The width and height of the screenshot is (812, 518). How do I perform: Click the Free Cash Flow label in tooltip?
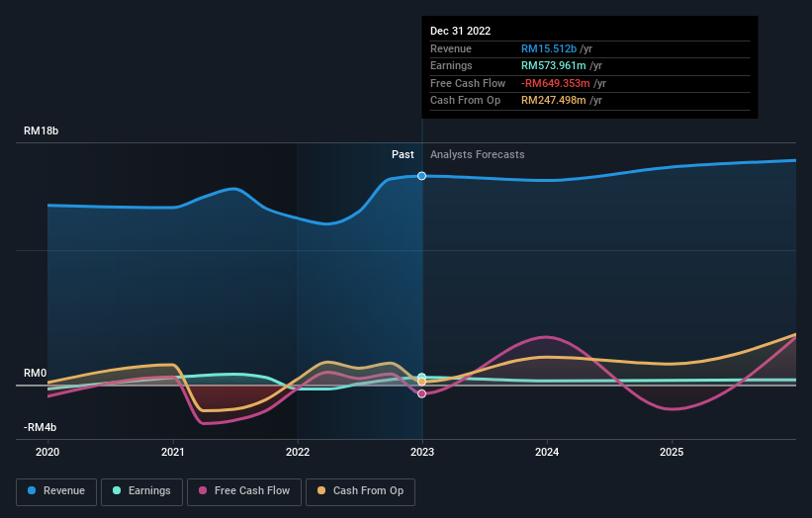(x=468, y=83)
